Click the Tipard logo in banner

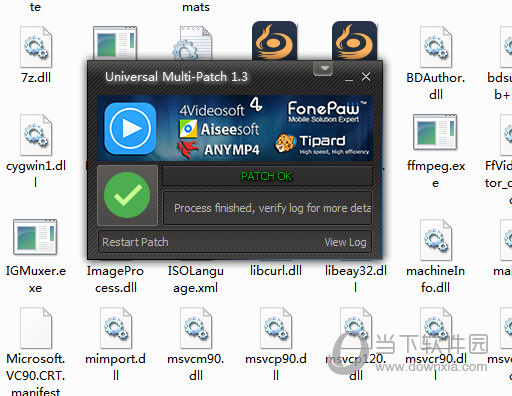322,144
